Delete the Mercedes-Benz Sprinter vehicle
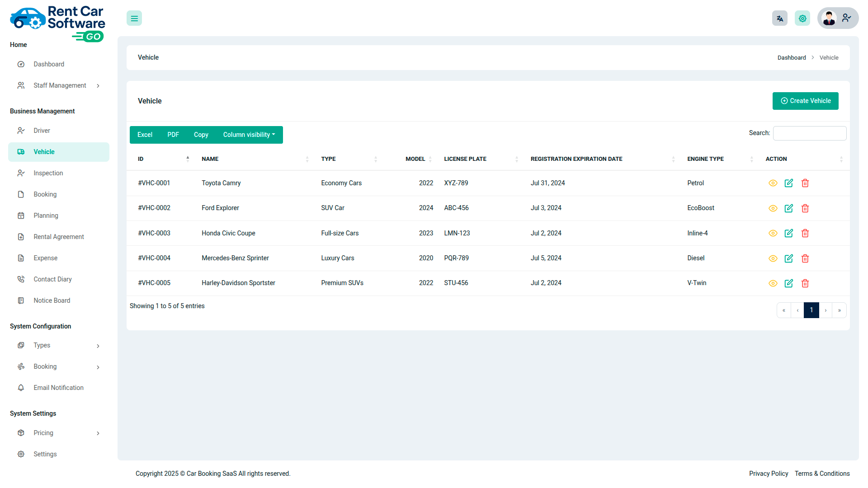Image resolution: width=868 pixels, height=488 pixels. coord(805,258)
